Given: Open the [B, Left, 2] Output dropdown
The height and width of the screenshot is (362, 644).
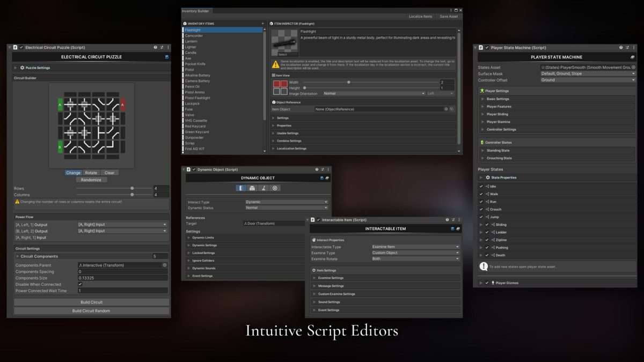Looking at the screenshot, I should pos(122,231).
